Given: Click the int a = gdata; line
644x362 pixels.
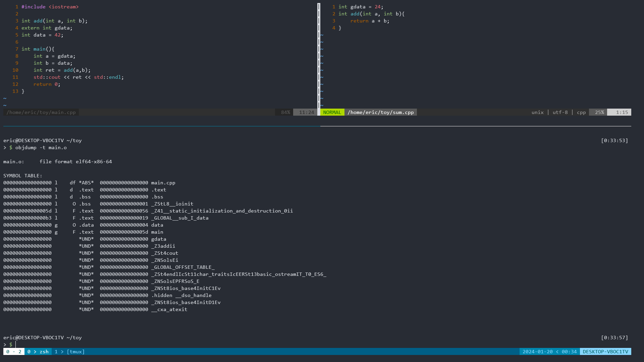Looking at the screenshot, I should coord(54,56).
